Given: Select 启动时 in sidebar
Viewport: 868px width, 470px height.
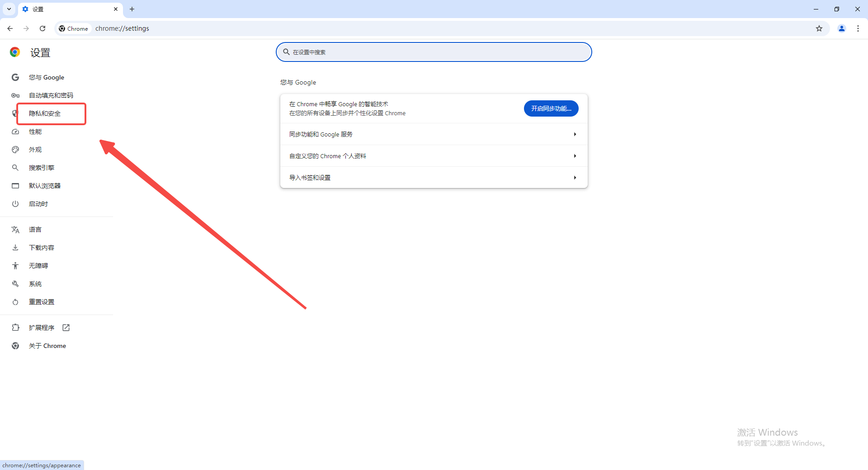Looking at the screenshot, I should coord(38,204).
